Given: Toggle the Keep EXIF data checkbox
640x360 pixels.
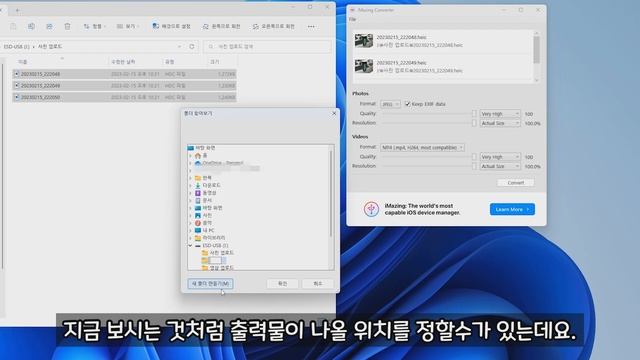Looking at the screenshot, I should coord(407,104).
